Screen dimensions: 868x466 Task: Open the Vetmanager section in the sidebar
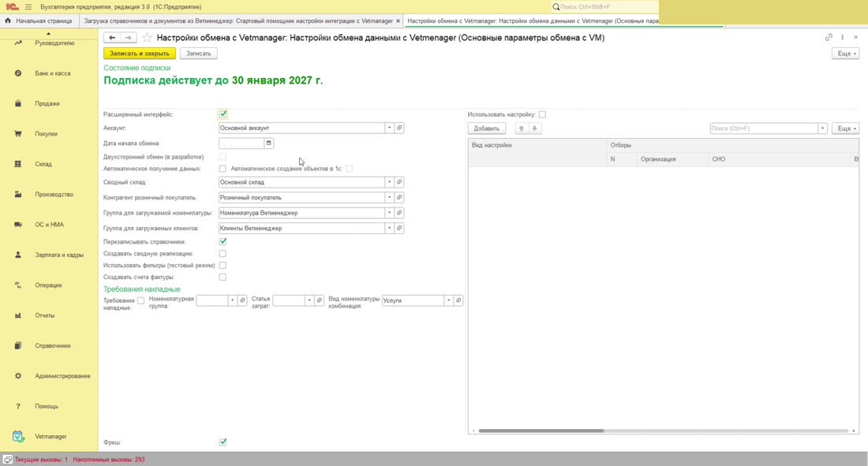point(49,437)
